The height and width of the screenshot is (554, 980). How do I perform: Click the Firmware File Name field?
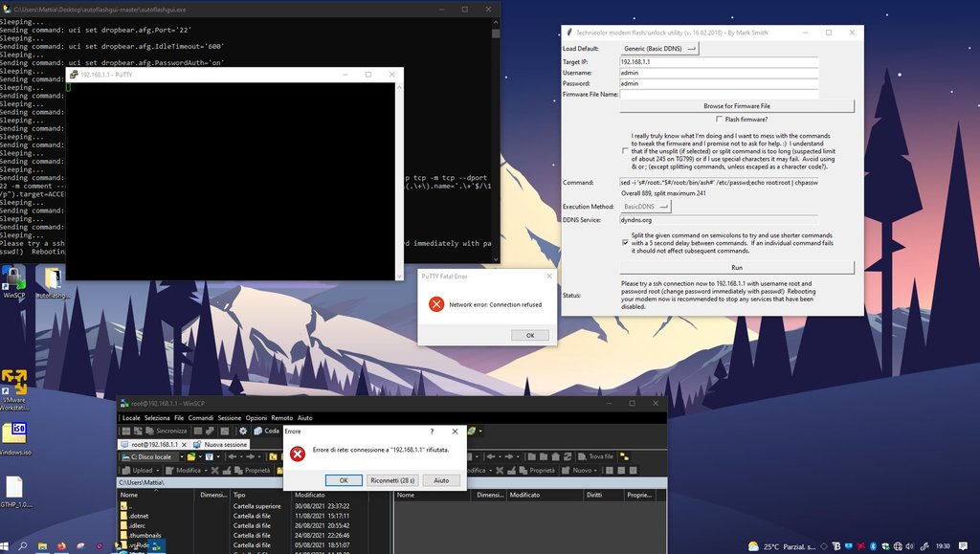[719, 94]
